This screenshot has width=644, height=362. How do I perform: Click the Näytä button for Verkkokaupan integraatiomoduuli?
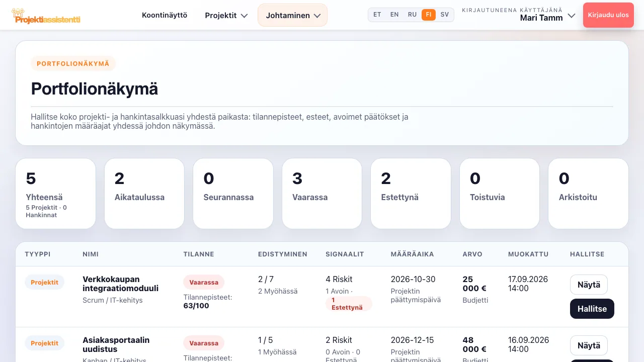pyautogui.click(x=589, y=285)
